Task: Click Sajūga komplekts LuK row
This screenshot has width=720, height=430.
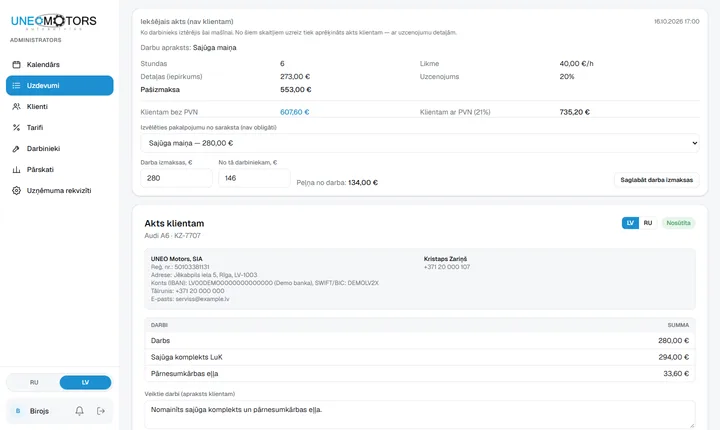Action: [x=420, y=357]
